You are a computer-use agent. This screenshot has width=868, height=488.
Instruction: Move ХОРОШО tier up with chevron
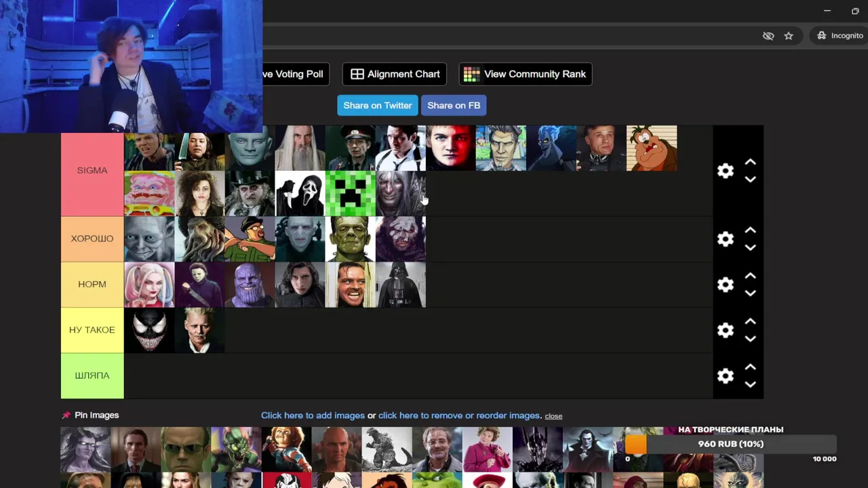pyautogui.click(x=750, y=230)
